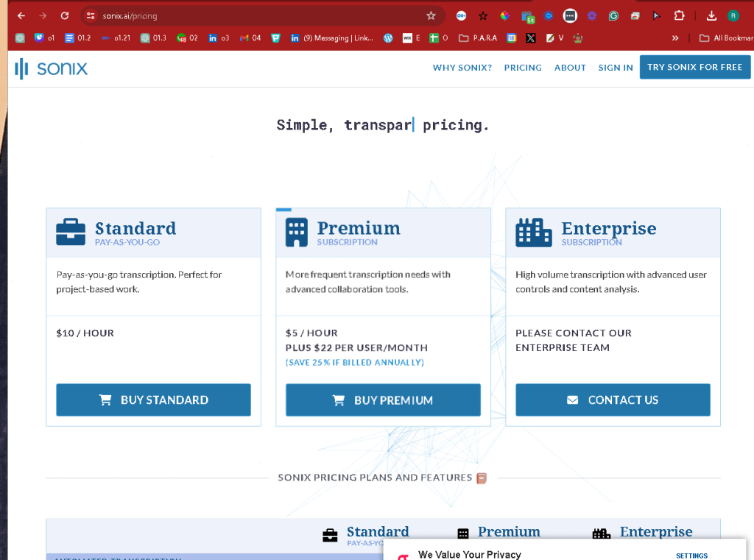The height and width of the screenshot is (560, 754).
Task: Click the sonix.ai/pricing address bar
Action: point(260,16)
